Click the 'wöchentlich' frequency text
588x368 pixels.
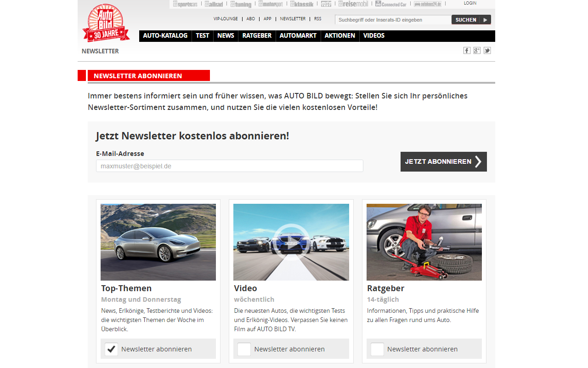[x=254, y=299]
